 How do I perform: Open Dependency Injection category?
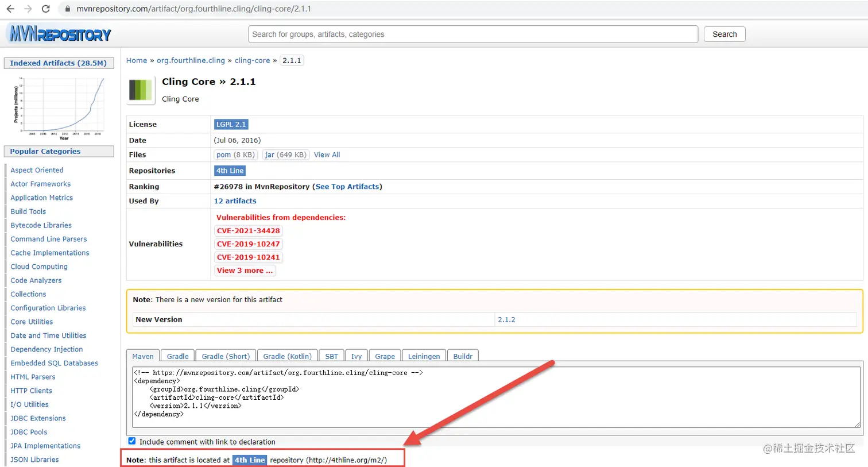[46, 349]
